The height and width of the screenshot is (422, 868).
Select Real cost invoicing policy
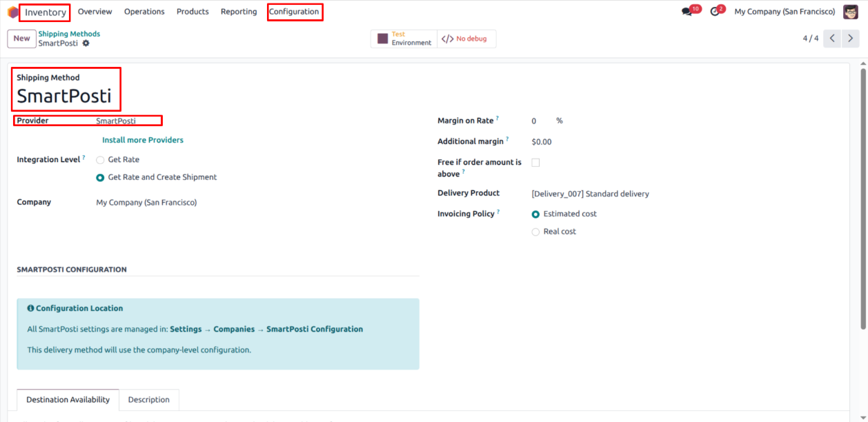pos(535,232)
